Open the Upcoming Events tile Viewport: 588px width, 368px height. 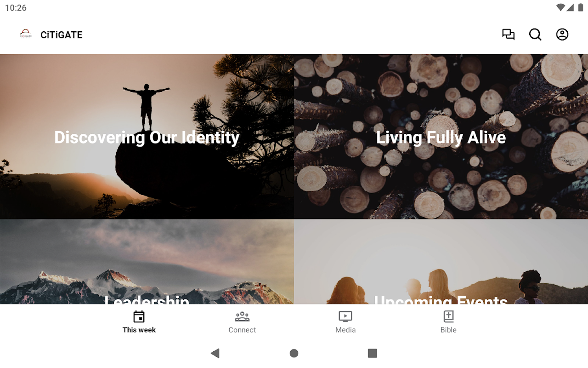pos(441,262)
